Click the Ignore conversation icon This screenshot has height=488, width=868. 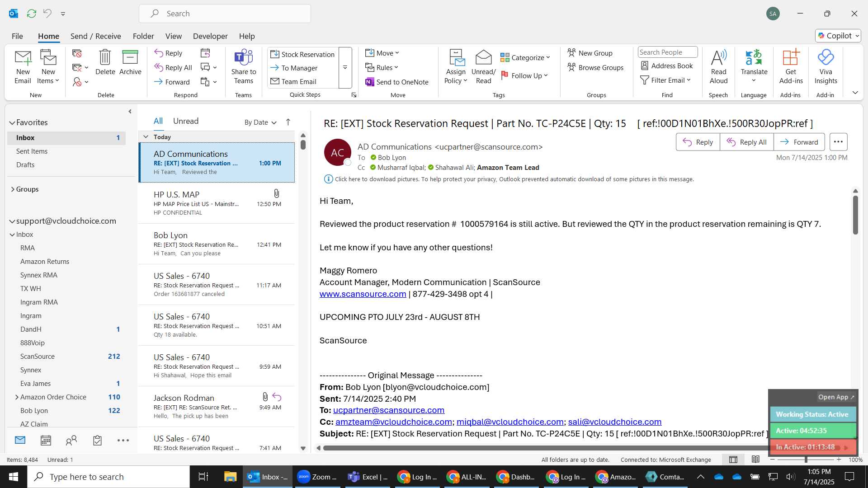pyautogui.click(x=77, y=54)
